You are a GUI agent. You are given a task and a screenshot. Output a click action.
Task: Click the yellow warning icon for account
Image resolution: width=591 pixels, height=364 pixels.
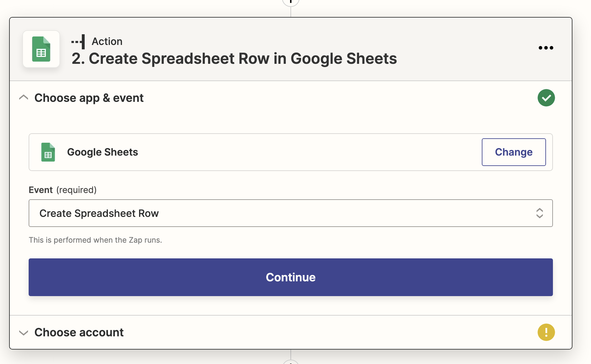pos(546,332)
